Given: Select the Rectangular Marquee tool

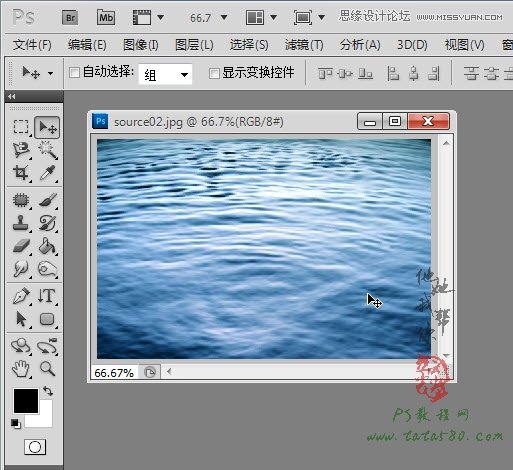Looking at the screenshot, I should pyautogui.click(x=21, y=127).
